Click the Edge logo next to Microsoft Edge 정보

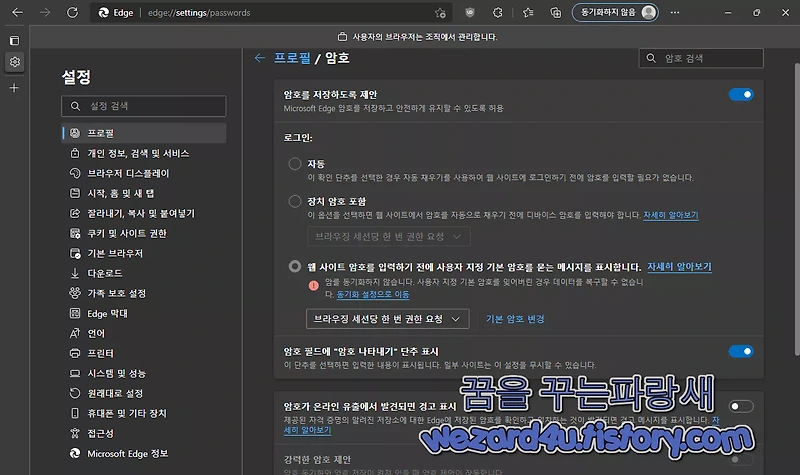coord(75,453)
